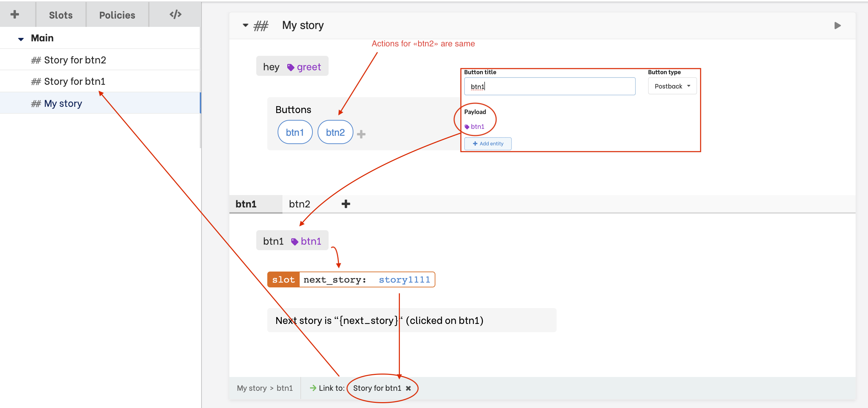This screenshot has height=408, width=868.
Task: Add a new branch with the plus icon next to btn2 tab
Action: click(346, 204)
